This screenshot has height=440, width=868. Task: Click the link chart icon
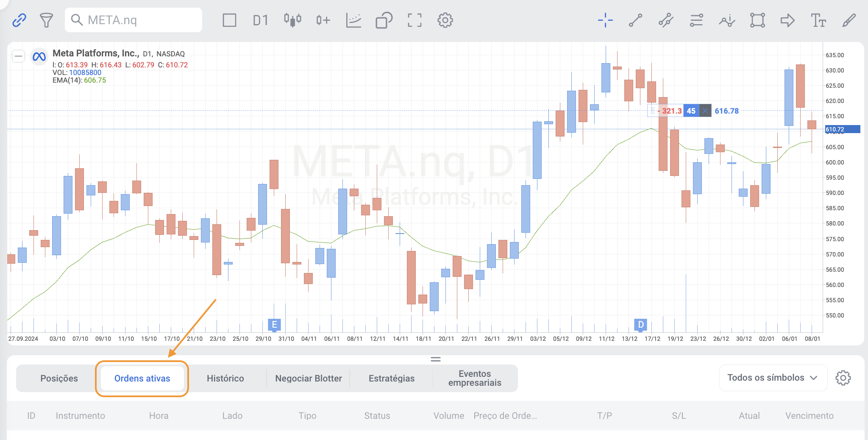[19, 20]
